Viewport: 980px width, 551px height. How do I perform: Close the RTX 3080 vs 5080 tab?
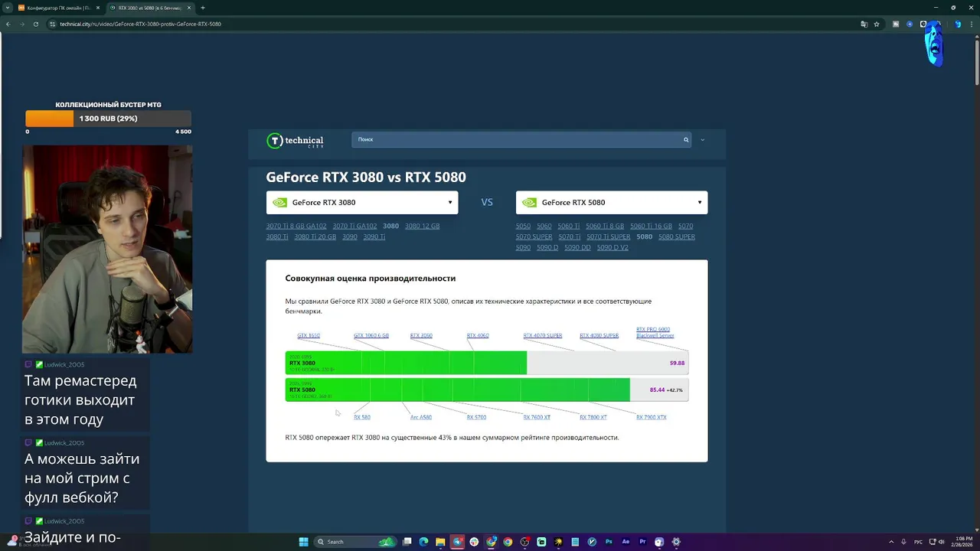pyautogui.click(x=189, y=8)
